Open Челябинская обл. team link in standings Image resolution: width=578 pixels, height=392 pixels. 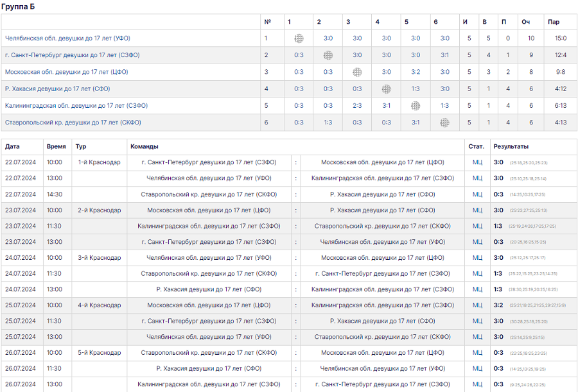[67, 38]
